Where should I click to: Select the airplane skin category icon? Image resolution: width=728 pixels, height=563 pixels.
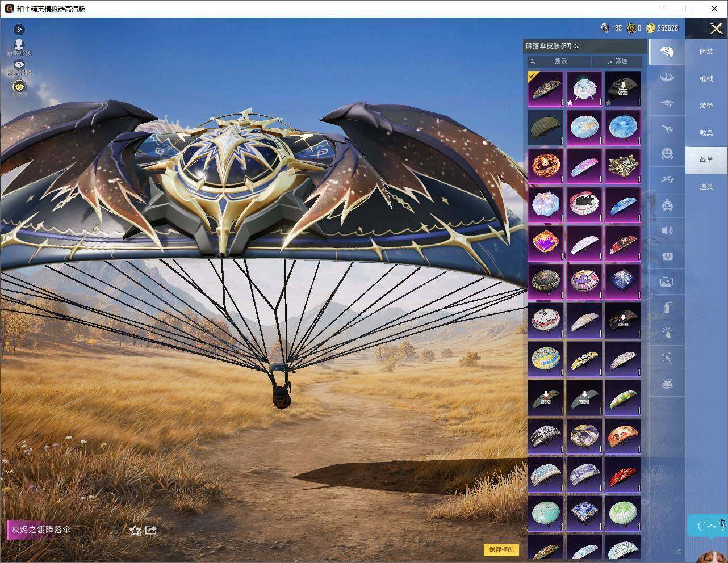tap(667, 128)
